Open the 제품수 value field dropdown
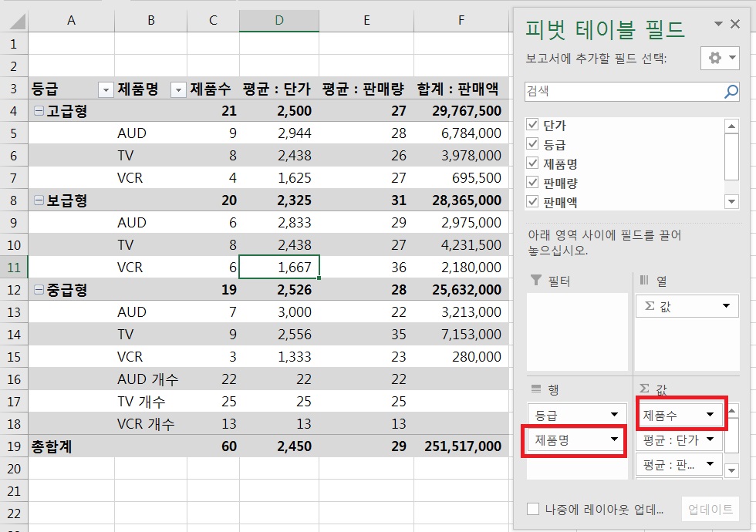This screenshot has width=756, height=532. pos(710,415)
